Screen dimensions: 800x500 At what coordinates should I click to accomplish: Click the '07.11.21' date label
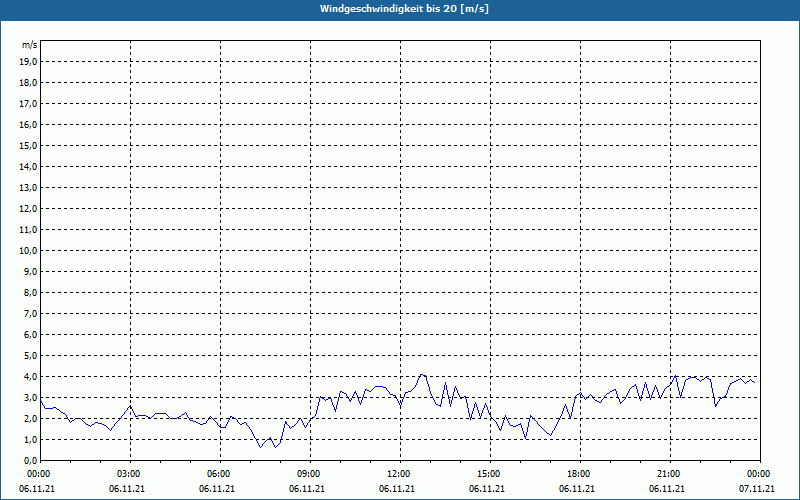(x=757, y=489)
